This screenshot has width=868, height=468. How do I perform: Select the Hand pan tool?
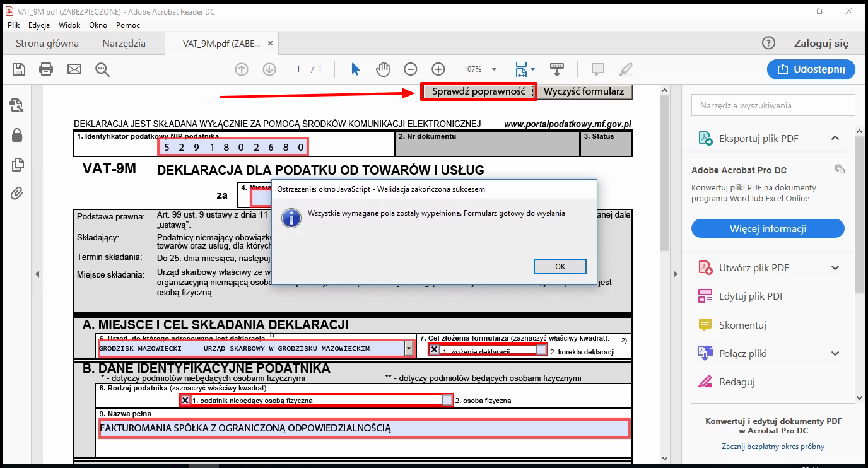383,69
